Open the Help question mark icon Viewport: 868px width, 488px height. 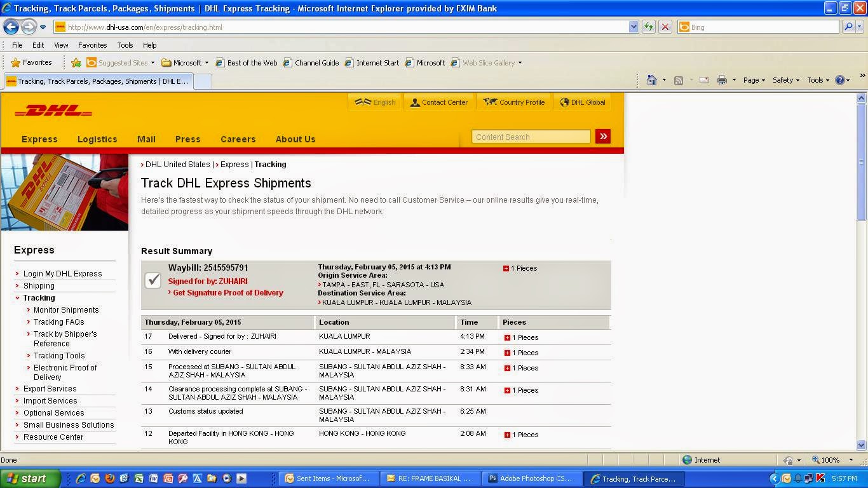839,80
